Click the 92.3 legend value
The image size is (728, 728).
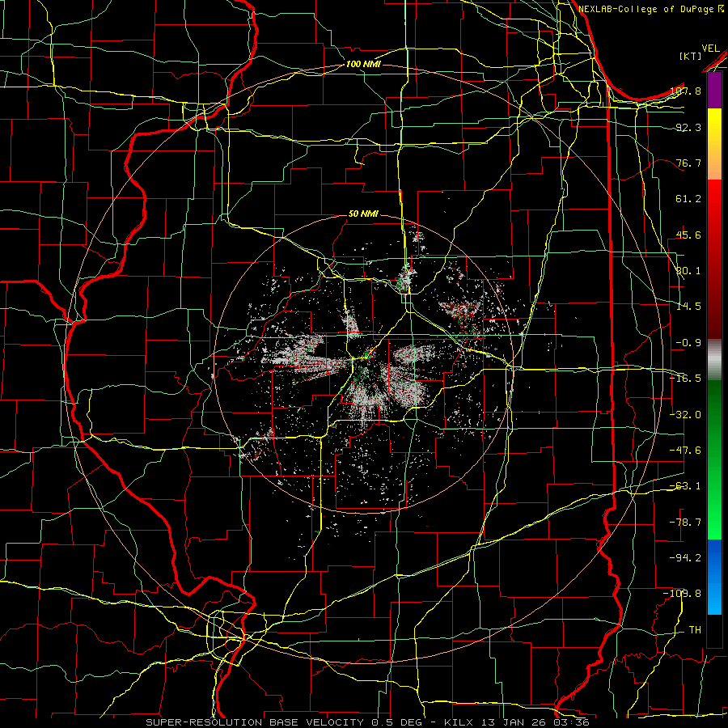[x=689, y=127]
